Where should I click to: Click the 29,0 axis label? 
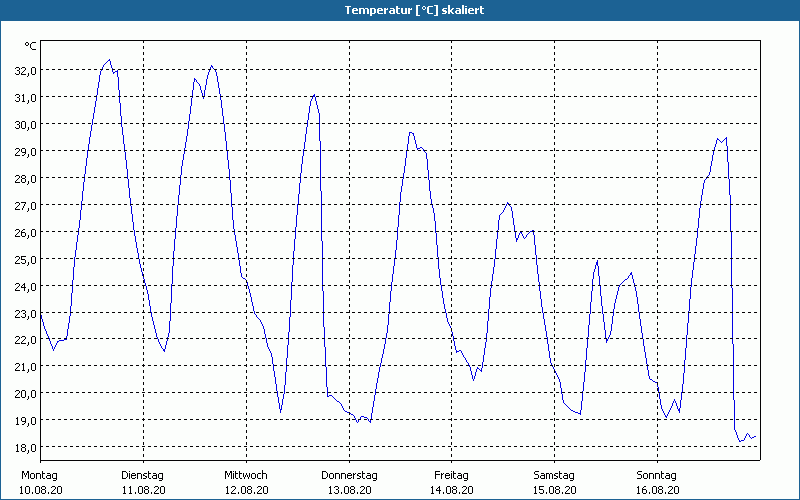click(x=26, y=152)
